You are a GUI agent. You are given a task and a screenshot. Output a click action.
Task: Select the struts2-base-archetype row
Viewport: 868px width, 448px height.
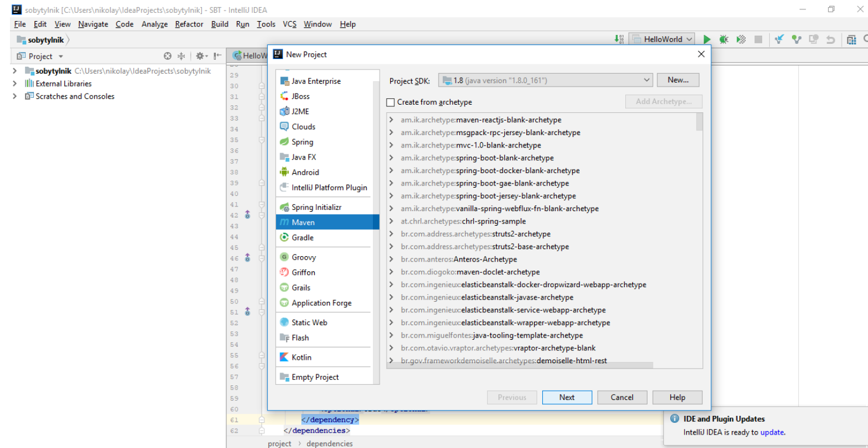point(542,247)
